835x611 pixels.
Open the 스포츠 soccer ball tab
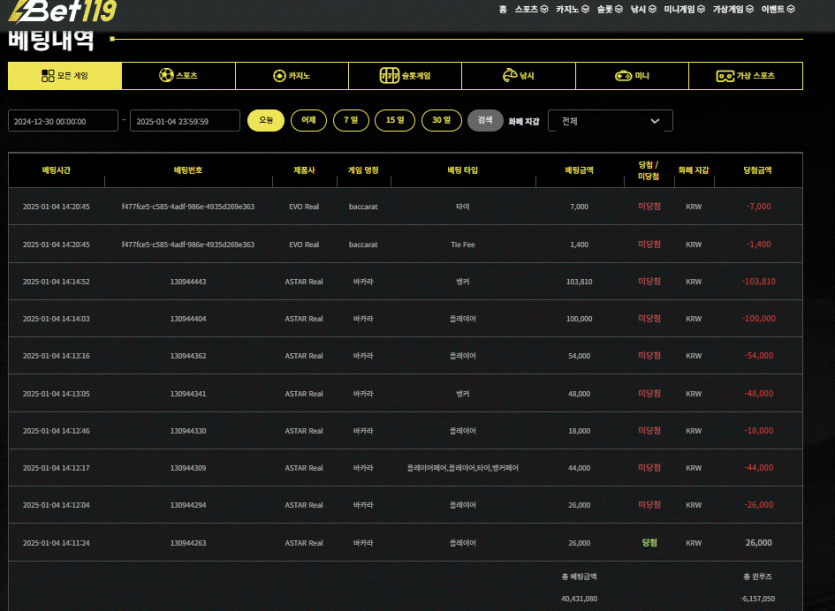(x=178, y=76)
